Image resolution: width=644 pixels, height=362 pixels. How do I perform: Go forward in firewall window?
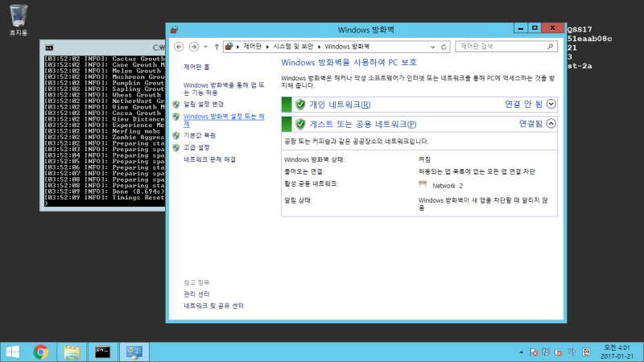193,47
